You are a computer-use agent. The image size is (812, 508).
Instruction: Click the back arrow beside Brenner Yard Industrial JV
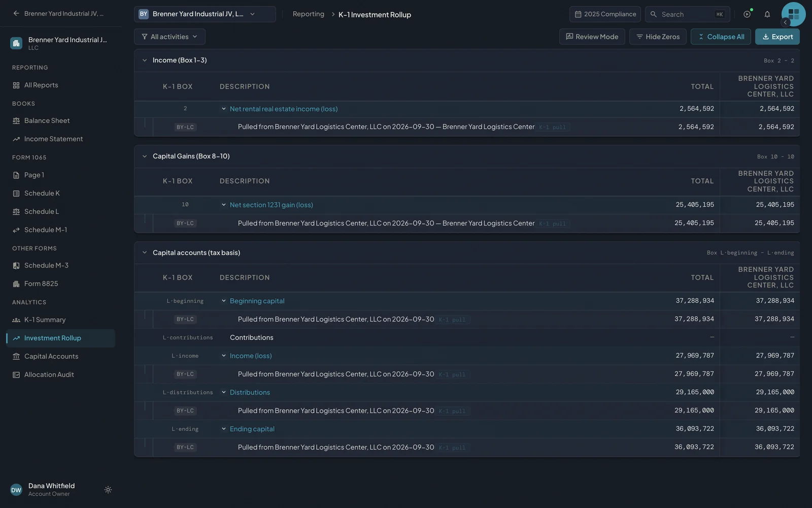pos(16,14)
